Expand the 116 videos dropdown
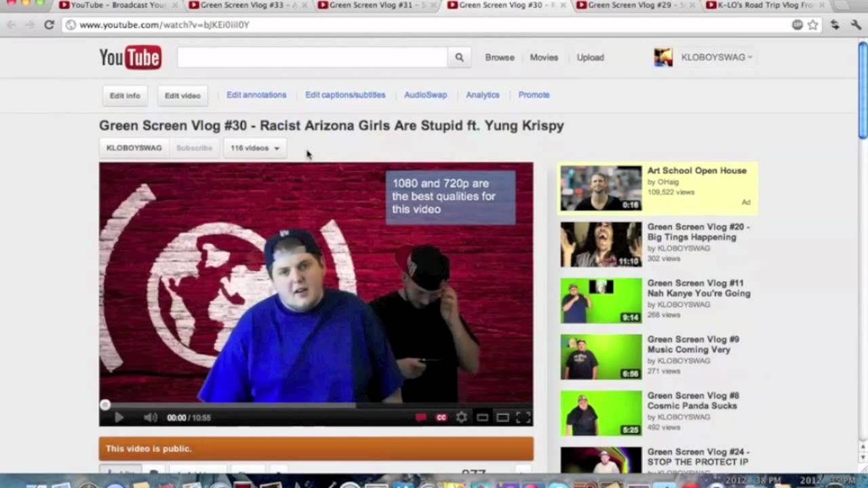This screenshot has height=488, width=868. coord(254,148)
